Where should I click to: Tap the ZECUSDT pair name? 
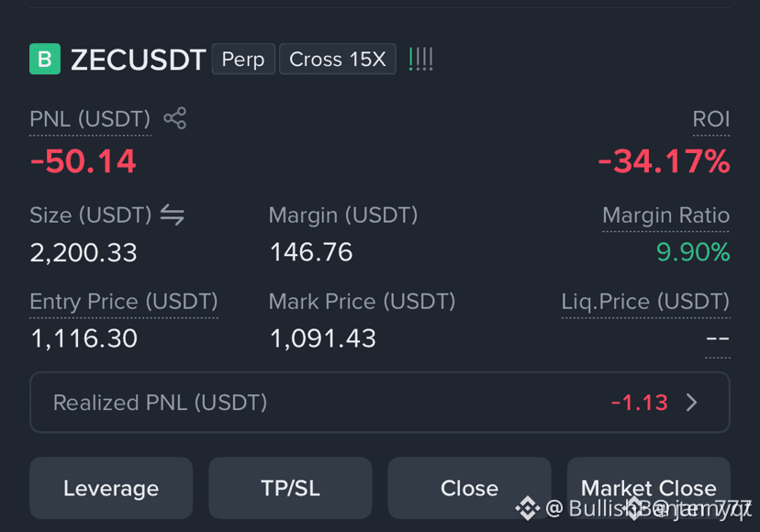pyautogui.click(x=139, y=60)
